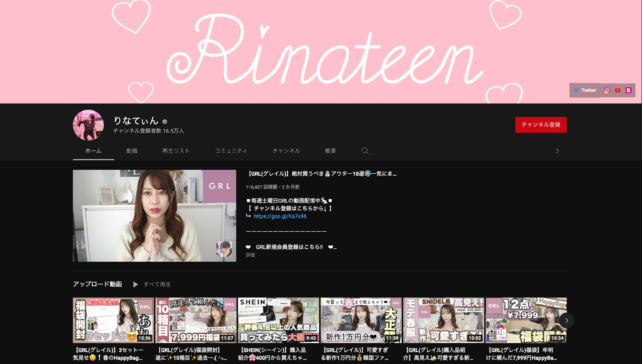Click the GRL新規会員登録はこちら description line
The width and height of the screenshot is (642, 364).
[291, 247]
